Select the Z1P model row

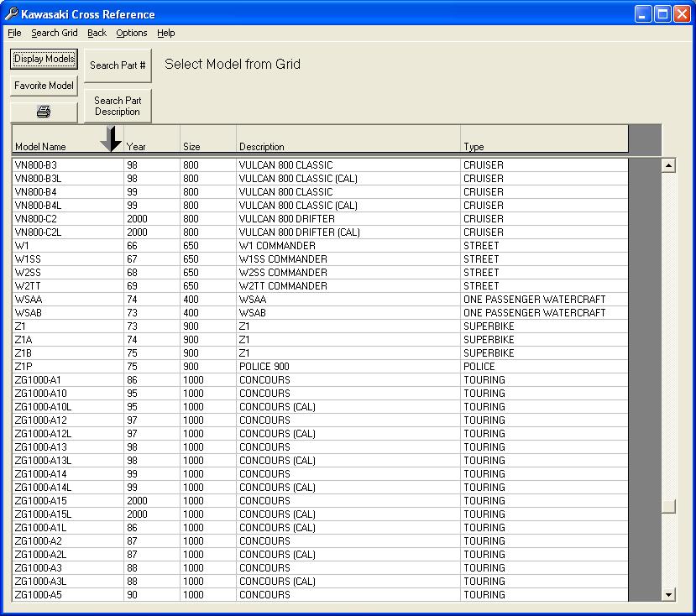click(x=320, y=367)
